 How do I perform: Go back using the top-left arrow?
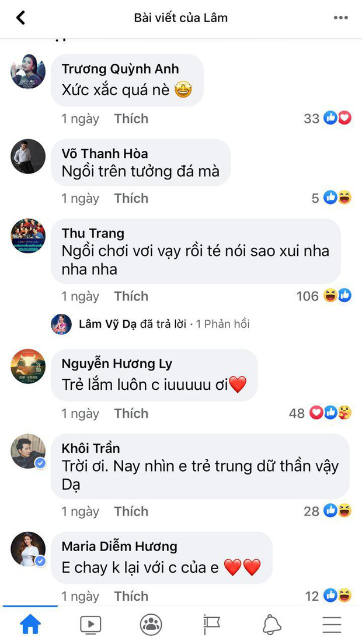[x=20, y=18]
